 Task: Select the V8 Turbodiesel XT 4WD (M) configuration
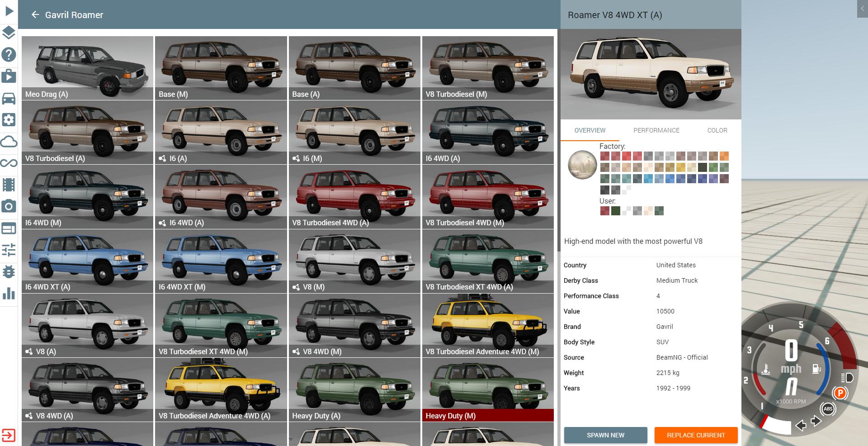coord(221,325)
